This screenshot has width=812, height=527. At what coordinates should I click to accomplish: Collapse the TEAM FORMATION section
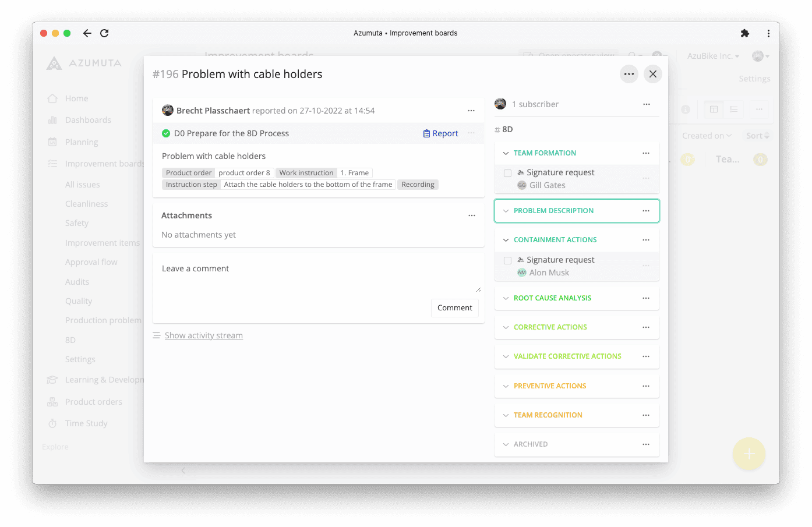pos(506,153)
